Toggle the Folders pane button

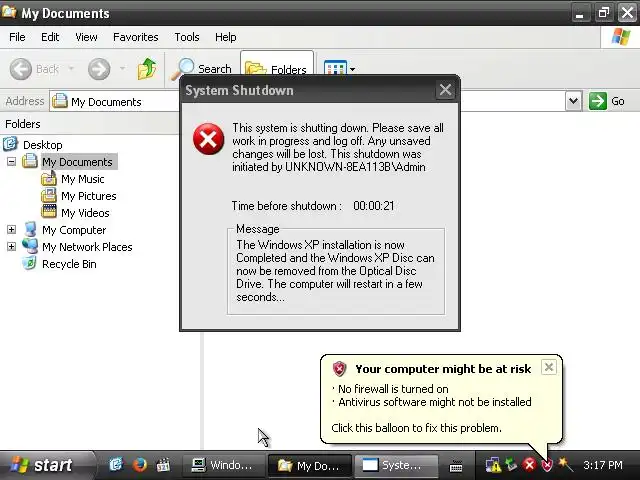(277, 63)
